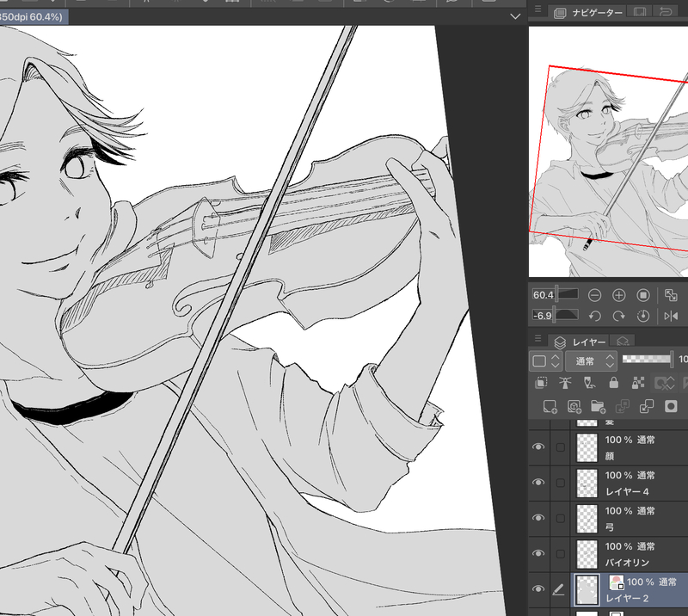688x616 pixels.
Task: Rotate the canvas right in Navigator
Action: (618, 316)
